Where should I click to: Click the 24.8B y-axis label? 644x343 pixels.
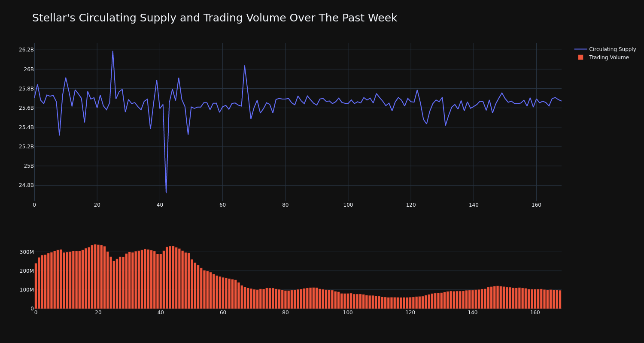pyautogui.click(x=26, y=185)
